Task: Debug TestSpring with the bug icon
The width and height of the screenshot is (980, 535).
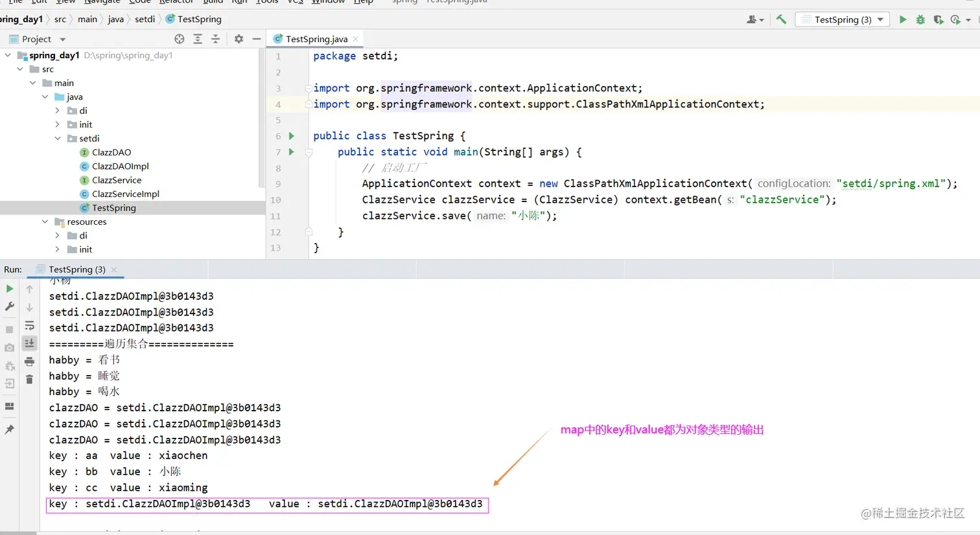Action: pos(920,19)
